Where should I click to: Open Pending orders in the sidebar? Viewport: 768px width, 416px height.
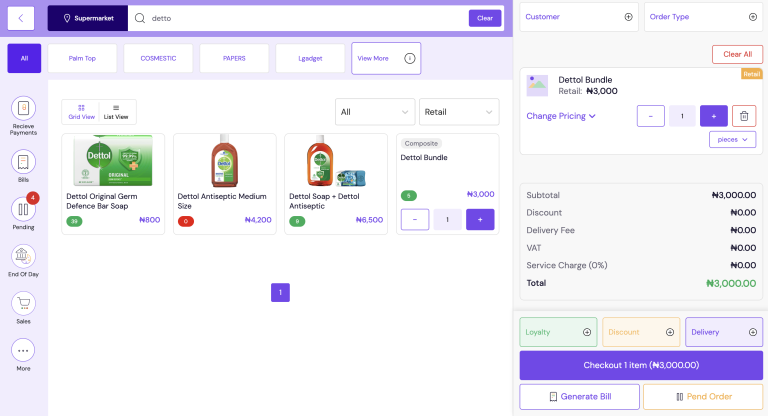click(x=23, y=208)
